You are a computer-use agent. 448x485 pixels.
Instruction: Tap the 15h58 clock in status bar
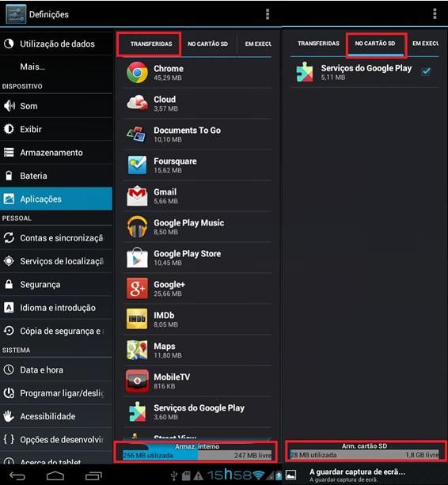tap(229, 475)
